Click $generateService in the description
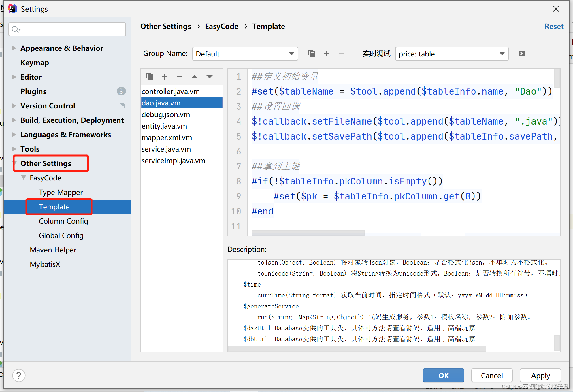573x392 pixels. pos(271,306)
